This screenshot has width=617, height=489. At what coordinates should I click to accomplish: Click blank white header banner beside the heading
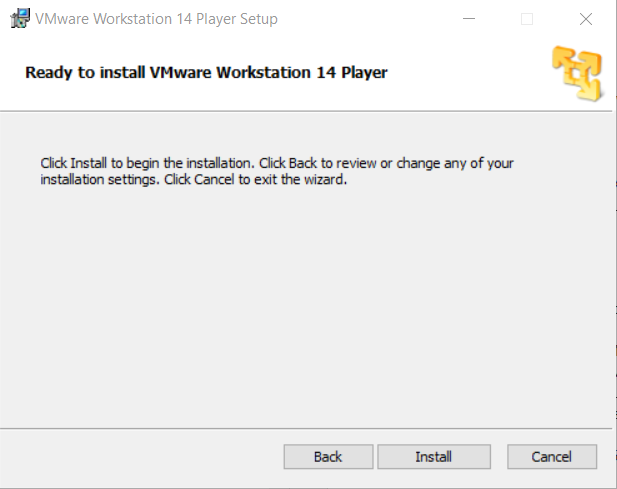click(x=468, y=73)
